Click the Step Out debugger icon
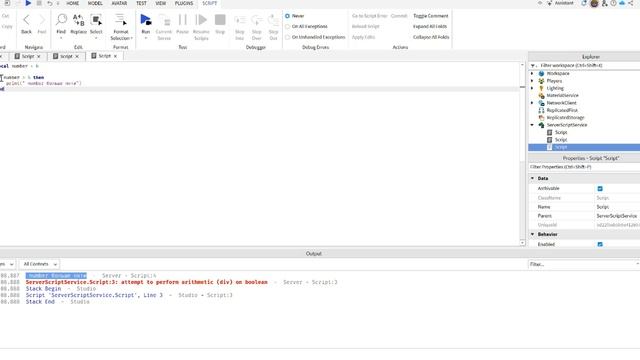The image size is (640, 360). (x=273, y=20)
